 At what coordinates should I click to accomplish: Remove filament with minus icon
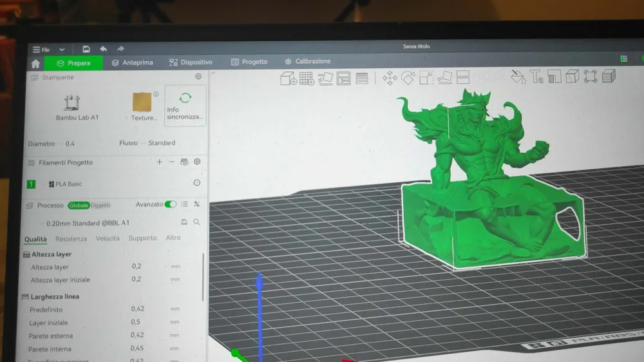pos(172,162)
